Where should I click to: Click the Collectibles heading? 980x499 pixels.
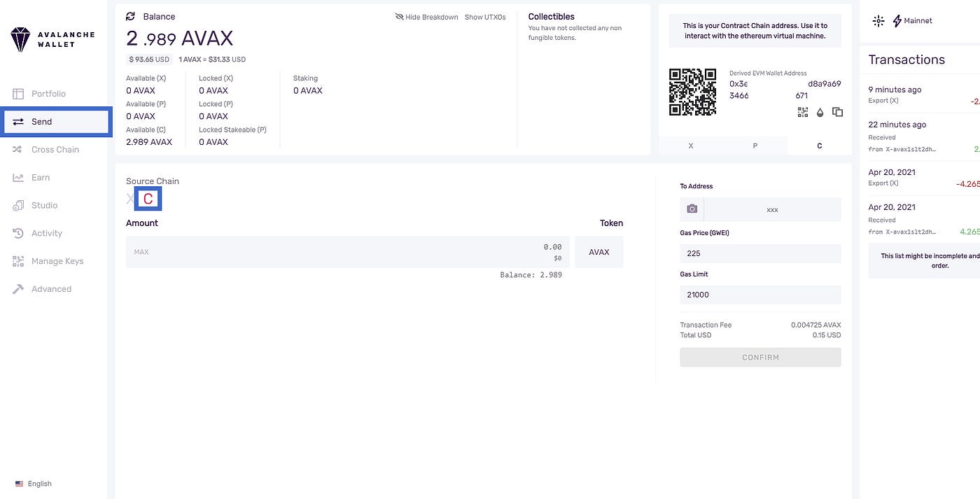551,17
